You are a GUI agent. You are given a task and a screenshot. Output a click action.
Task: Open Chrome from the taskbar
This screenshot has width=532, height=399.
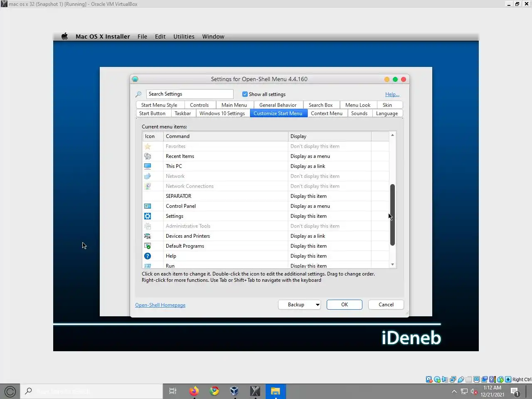(214, 391)
